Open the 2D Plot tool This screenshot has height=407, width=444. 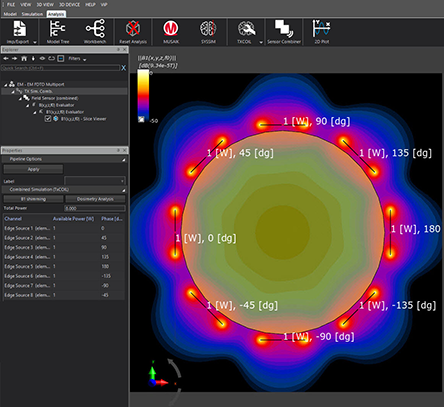tap(322, 32)
